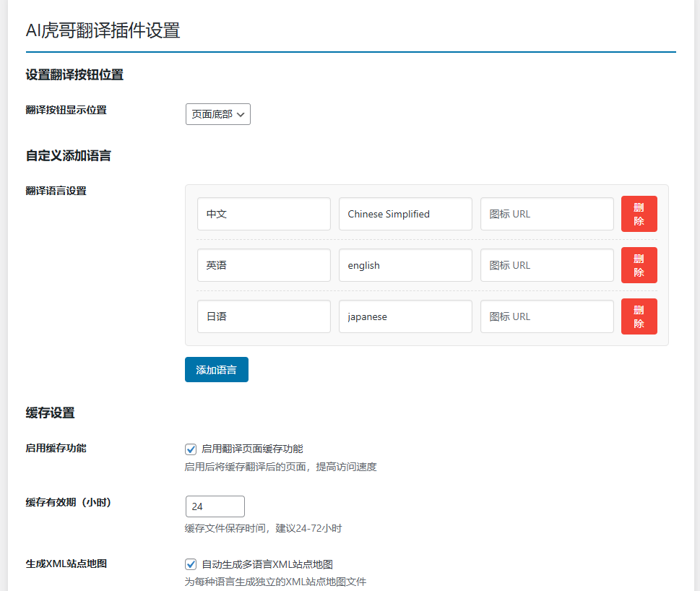
Task: Click the english language code field
Action: [x=405, y=265]
